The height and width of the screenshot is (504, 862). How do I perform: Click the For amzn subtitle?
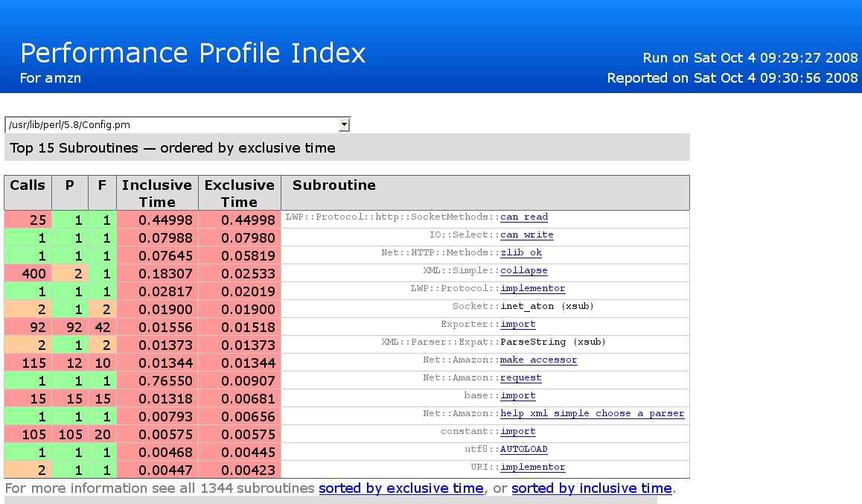51,78
